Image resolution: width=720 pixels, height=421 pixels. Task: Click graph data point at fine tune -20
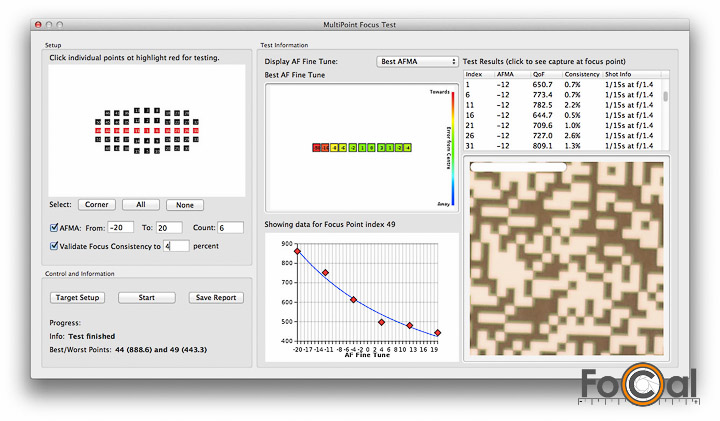[x=298, y=251]
